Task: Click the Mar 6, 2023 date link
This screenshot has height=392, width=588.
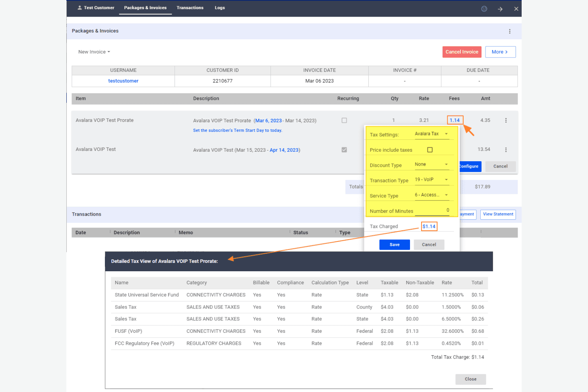Action: coord(268,121)
